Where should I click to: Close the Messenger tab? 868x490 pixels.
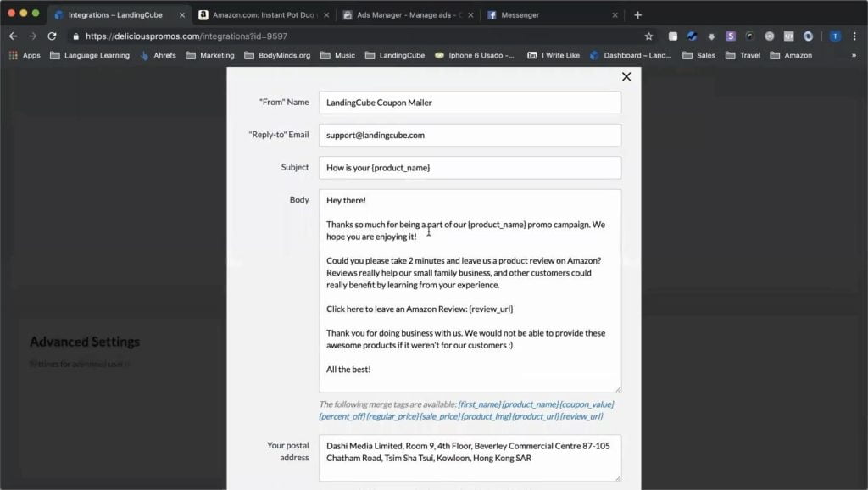(x=615, y=15)
